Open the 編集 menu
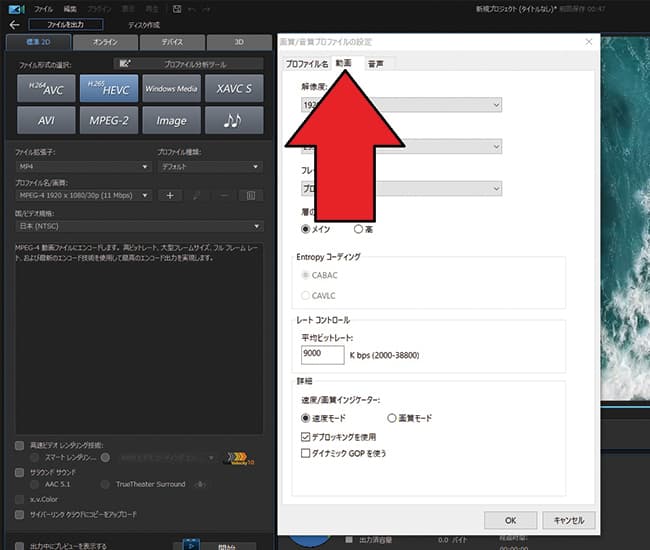The image size is (650, 550). point(70,9)
